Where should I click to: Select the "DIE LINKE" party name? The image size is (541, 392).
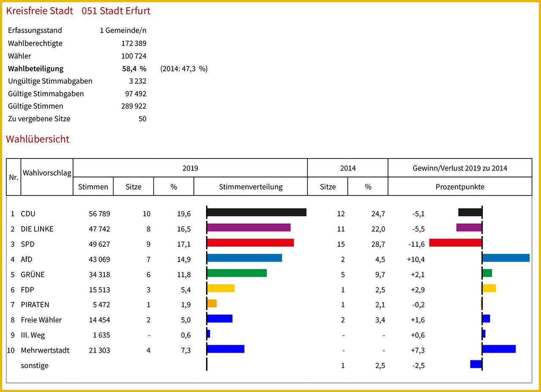point(37,229)
